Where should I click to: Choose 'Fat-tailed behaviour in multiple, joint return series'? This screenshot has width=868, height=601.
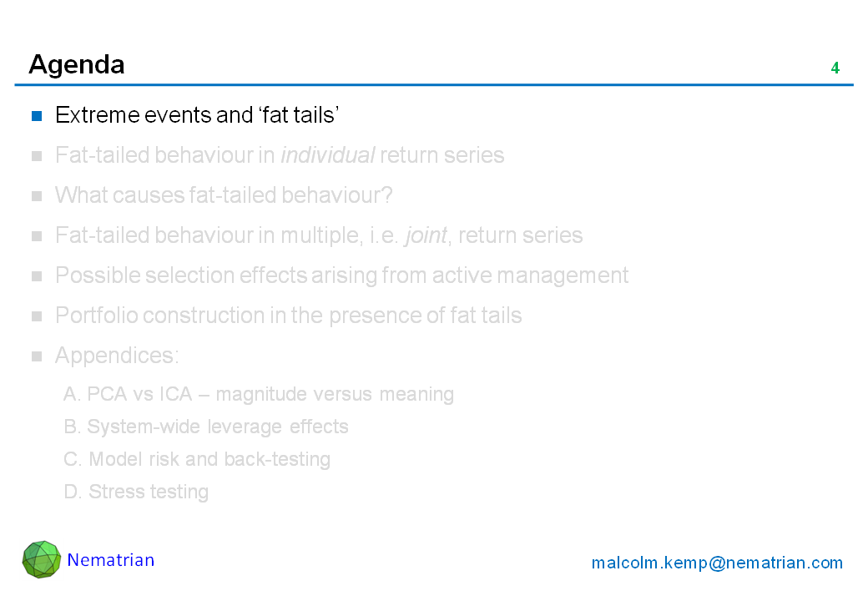319,235
